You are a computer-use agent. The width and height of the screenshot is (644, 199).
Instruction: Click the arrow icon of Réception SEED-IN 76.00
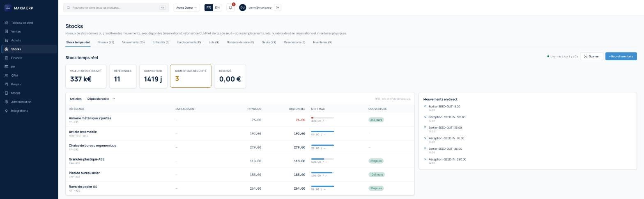pyautogui.click(x=425, y=138)
